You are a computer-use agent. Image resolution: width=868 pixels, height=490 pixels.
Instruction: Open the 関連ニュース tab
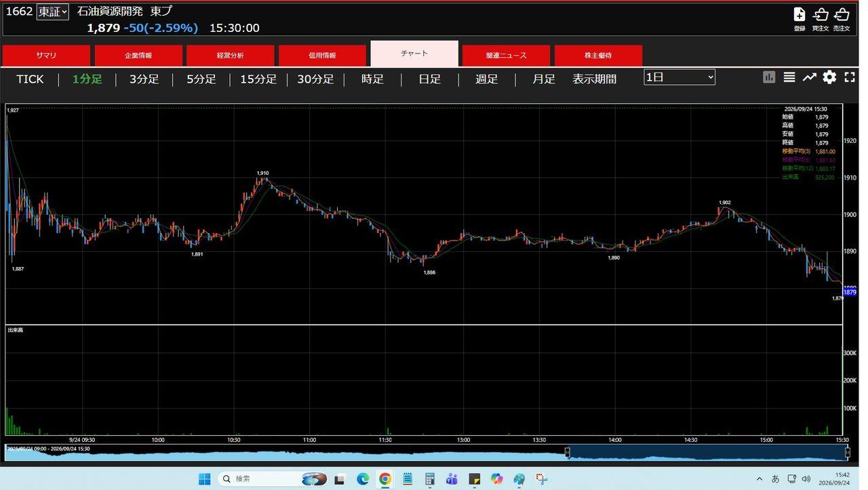click(506, 56)
